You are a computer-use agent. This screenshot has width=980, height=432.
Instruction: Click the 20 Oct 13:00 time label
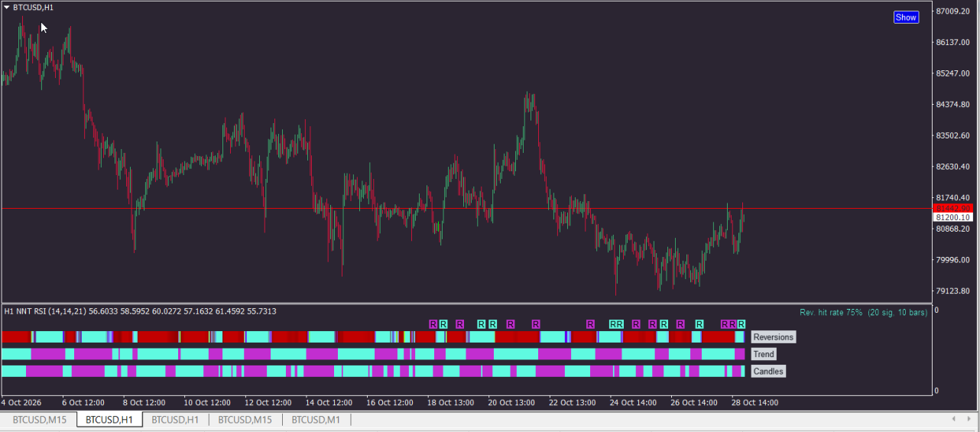(x=511, y=402)
